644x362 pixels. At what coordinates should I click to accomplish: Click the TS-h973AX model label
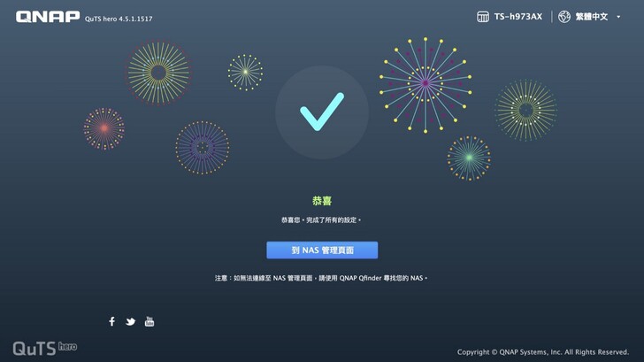pos(517,17)
